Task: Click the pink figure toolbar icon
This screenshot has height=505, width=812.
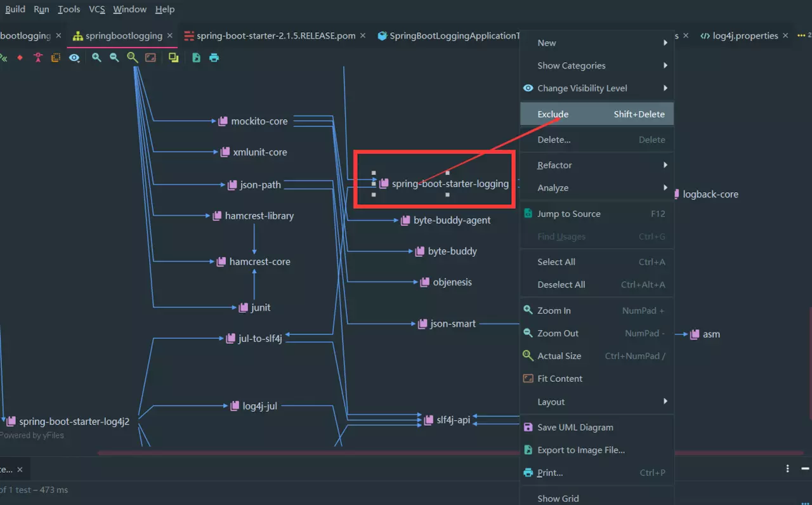Action: tap(38, 58)
